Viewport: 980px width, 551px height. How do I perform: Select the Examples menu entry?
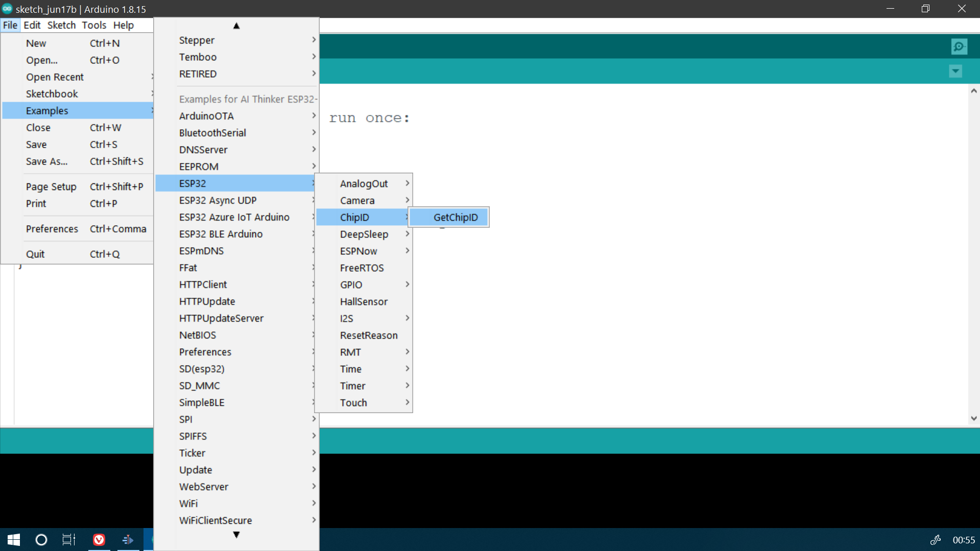(x=78, y=111)
